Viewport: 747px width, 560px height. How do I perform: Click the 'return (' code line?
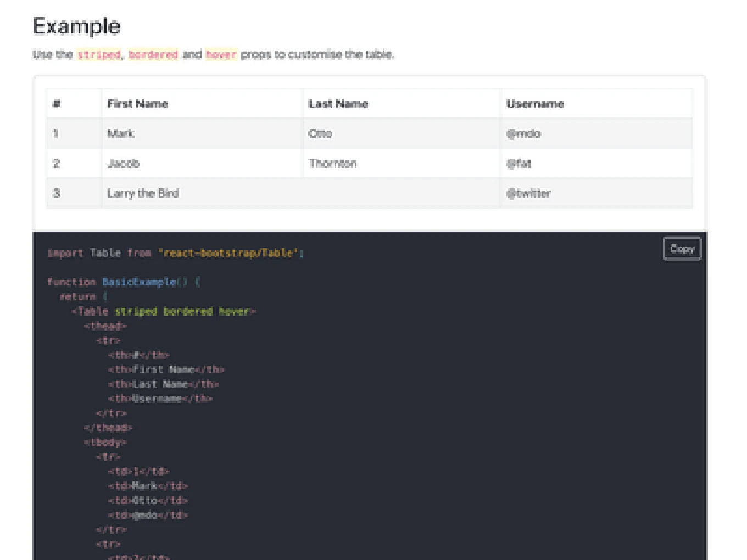point(83,296)
